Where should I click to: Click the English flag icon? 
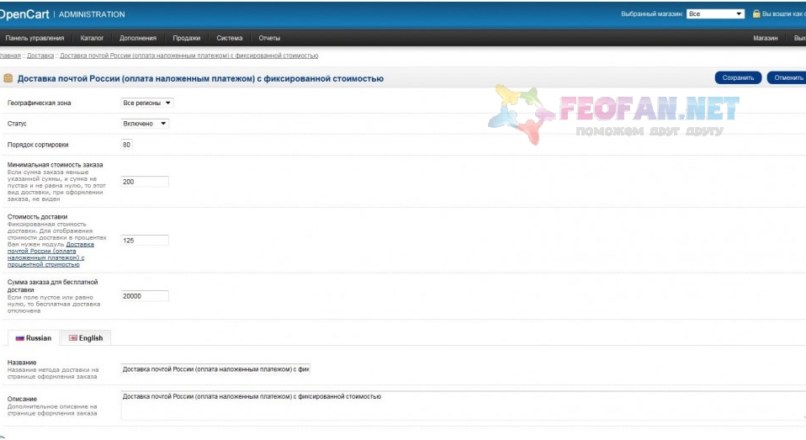click(x=73, y=338)
